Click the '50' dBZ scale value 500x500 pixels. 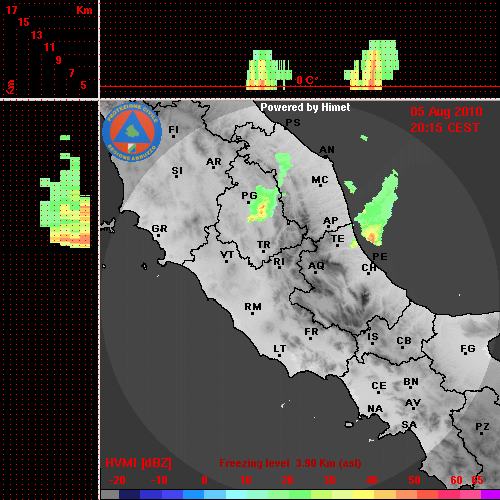[414, 480]
